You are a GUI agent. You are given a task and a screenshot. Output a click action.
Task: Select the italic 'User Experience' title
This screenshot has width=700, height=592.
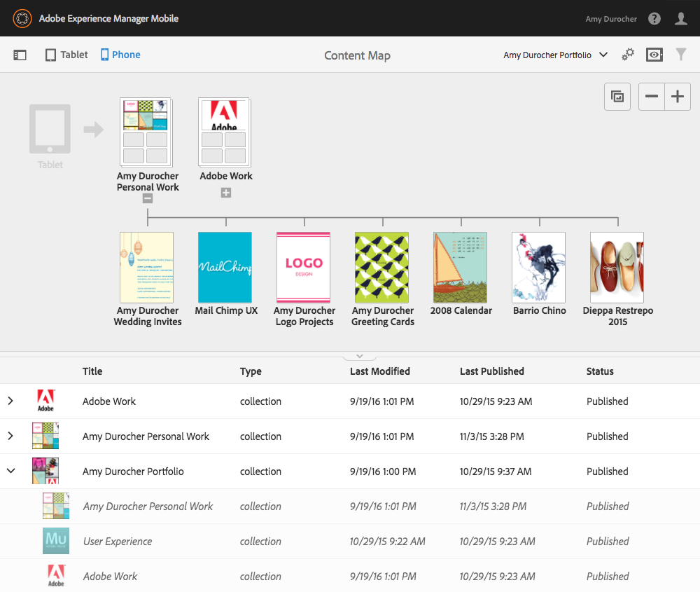(x=118, y=542)
